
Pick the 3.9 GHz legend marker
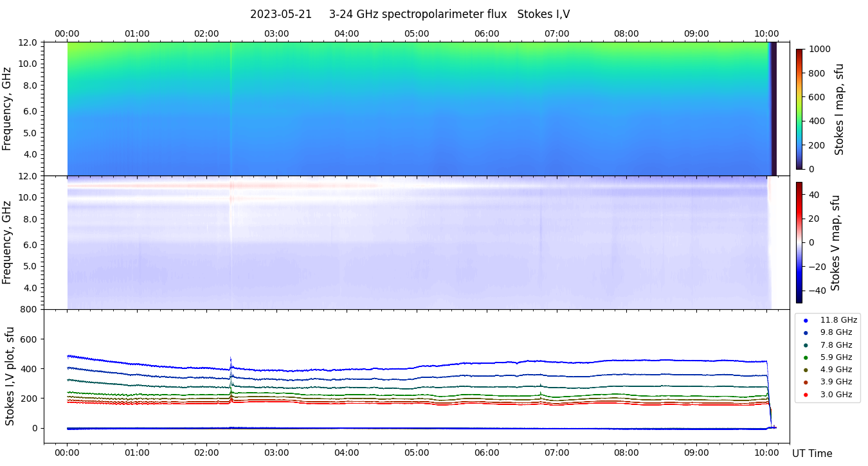(806, 382)
